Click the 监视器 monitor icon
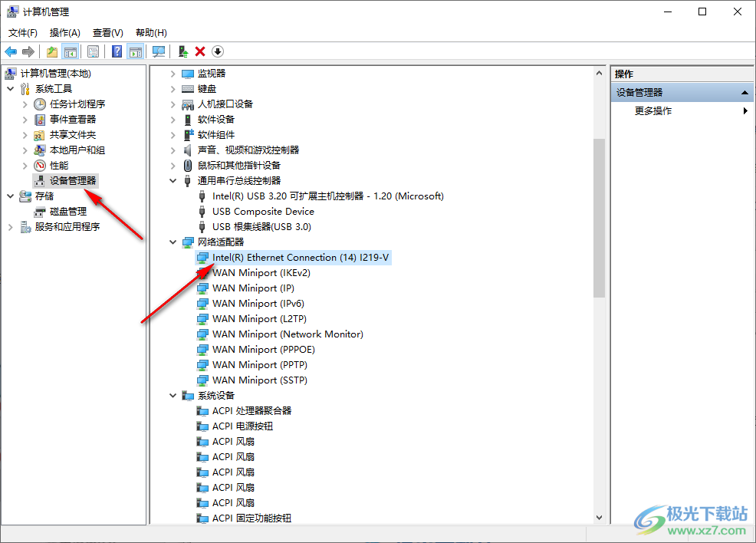 tap(188, 74)
